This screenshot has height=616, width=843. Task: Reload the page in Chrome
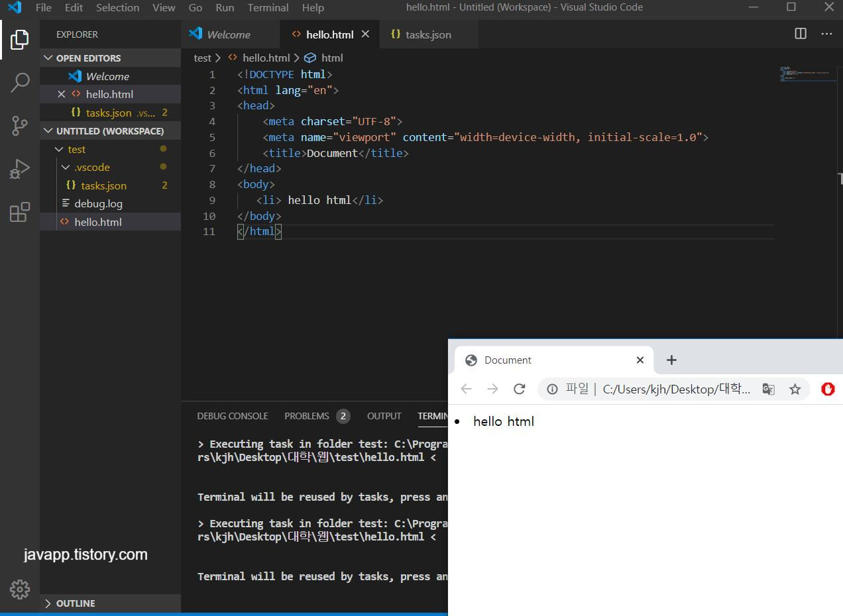click(520, 389)
